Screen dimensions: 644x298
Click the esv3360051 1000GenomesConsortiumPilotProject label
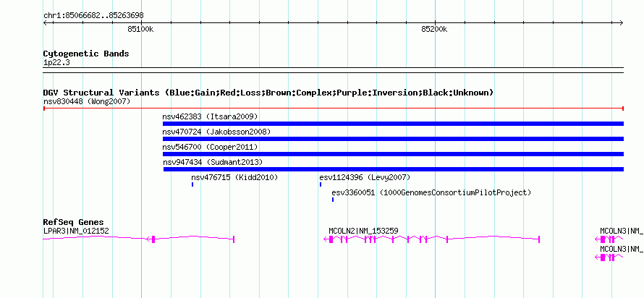tap(431, 192)
